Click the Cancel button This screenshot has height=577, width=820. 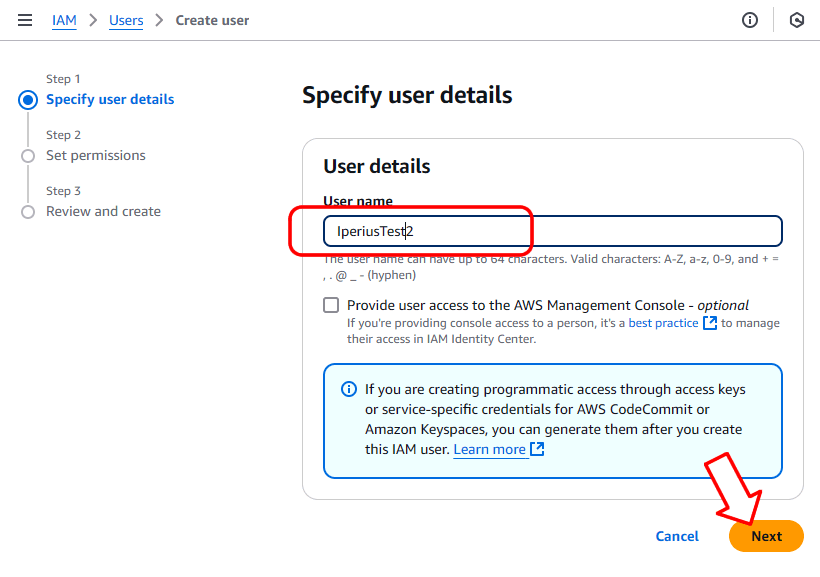click(x=677, y=536)
